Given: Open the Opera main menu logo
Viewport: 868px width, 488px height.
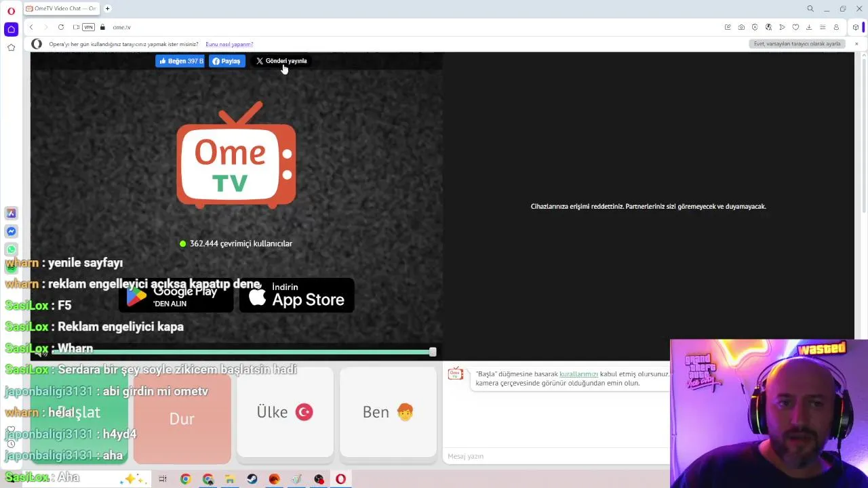Looking at the screenshot, I should [11, 11].
